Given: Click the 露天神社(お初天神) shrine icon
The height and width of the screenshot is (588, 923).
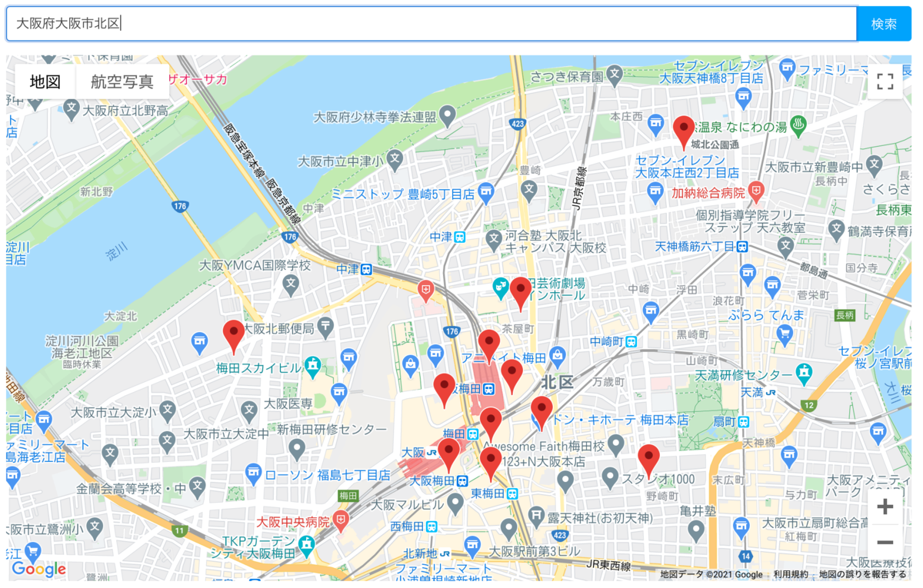Looking at the screenshot, I should [537, 516].
